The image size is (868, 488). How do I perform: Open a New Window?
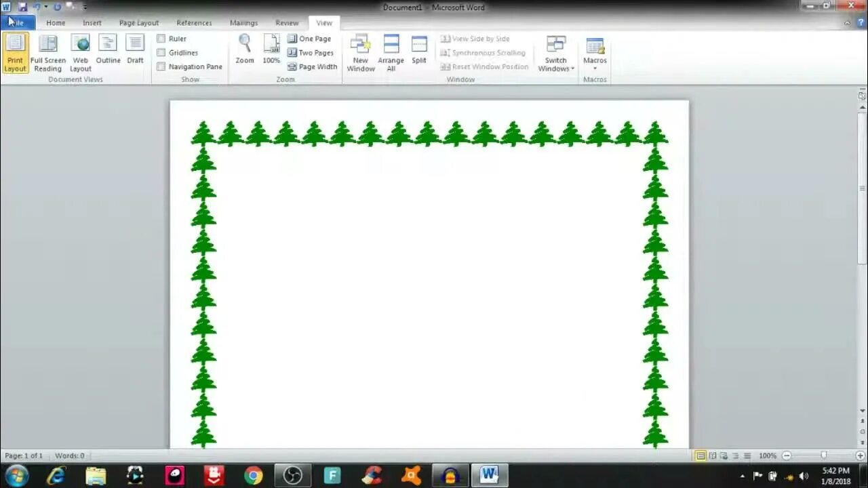point(361,53)
